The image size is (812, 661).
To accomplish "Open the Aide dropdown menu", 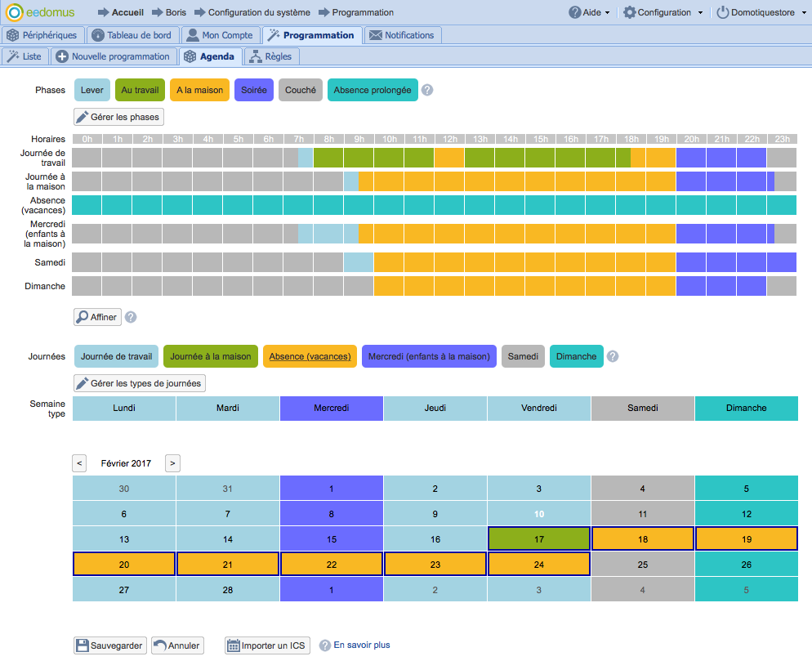I will tap(590, 12).
